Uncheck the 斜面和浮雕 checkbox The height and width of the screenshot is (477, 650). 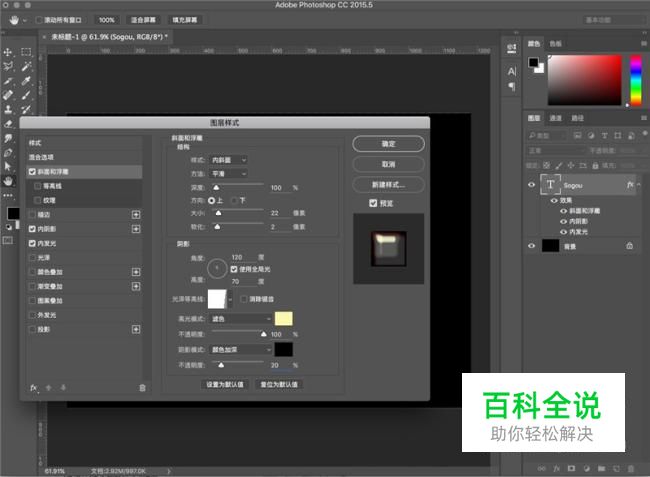pyautogui.click(x=32, y=172)
